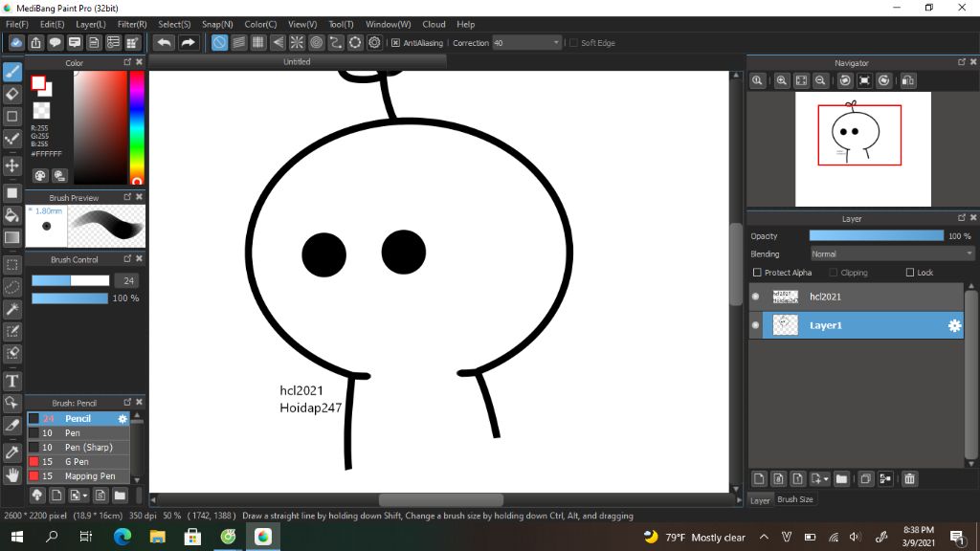
Task: Open the Snap menu
Action: click(217, 24)
